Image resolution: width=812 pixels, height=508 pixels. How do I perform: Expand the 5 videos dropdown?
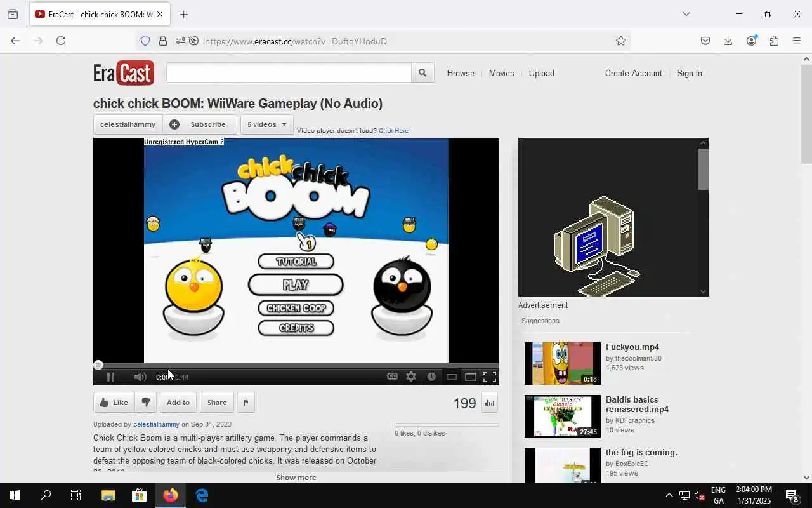[x=267, y=124]
